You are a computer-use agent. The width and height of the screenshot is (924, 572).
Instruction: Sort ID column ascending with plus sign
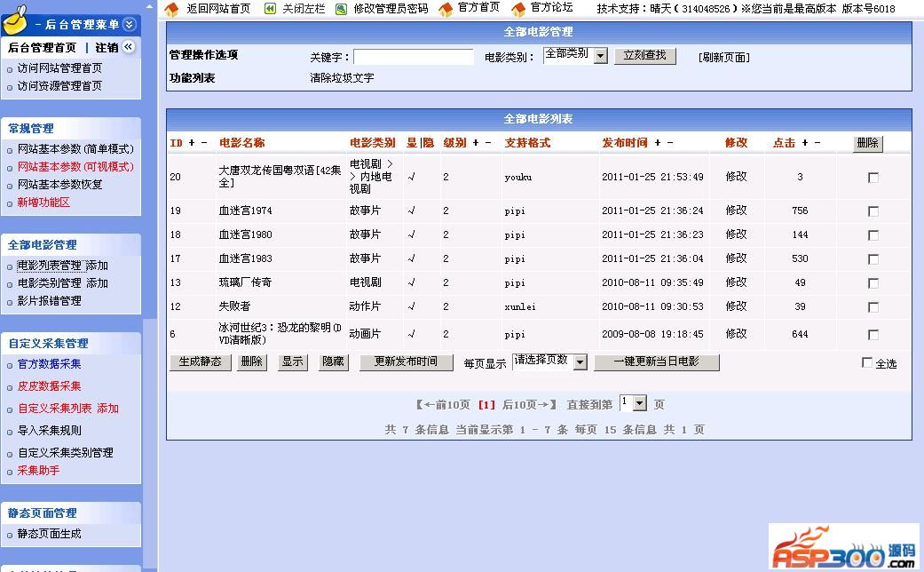[x=192, y=143]
